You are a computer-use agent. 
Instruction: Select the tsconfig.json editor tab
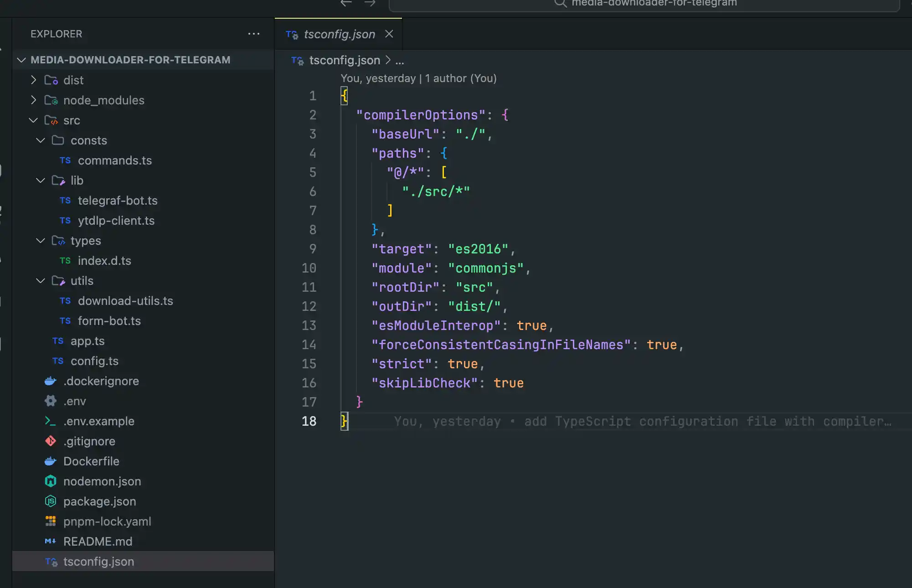tap(339, 34)
